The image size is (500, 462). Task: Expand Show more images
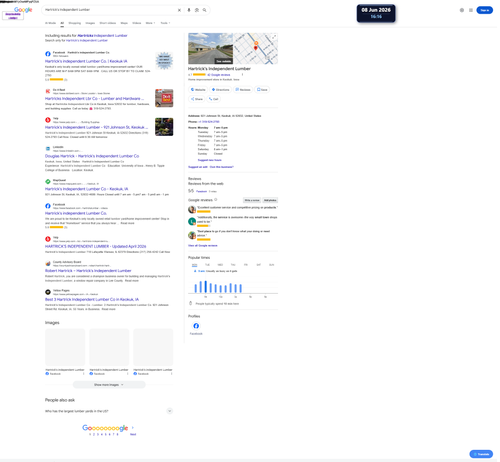[109, 385]
